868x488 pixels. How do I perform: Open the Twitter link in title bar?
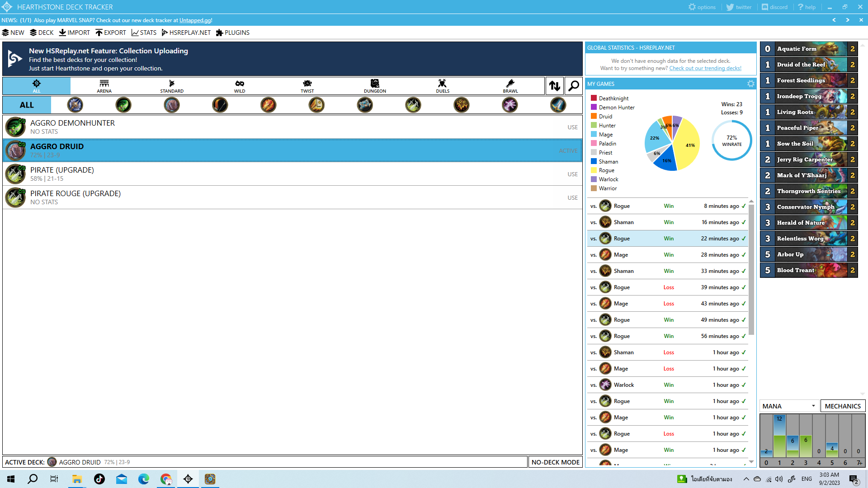pyautogui.click(x=739, y=7)
